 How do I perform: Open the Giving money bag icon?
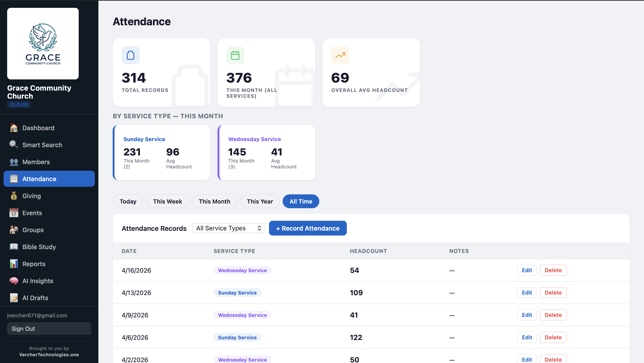click(x=14, y=196)
